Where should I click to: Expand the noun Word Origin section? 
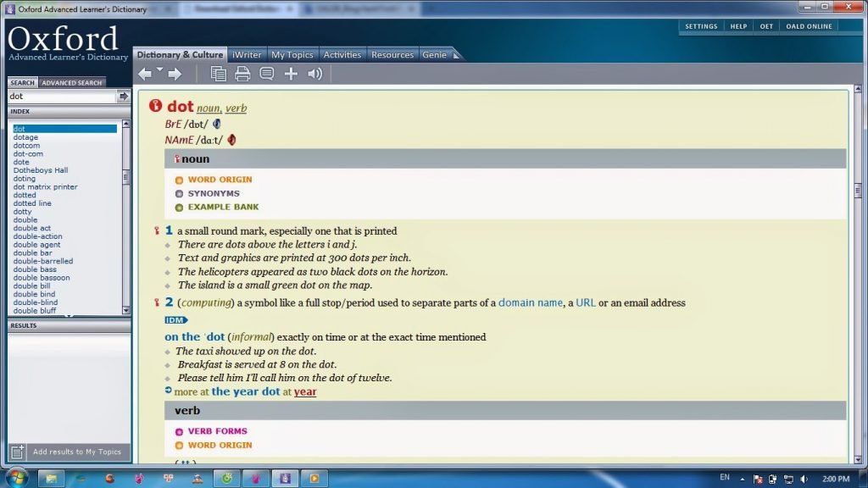tap(219, 180)
